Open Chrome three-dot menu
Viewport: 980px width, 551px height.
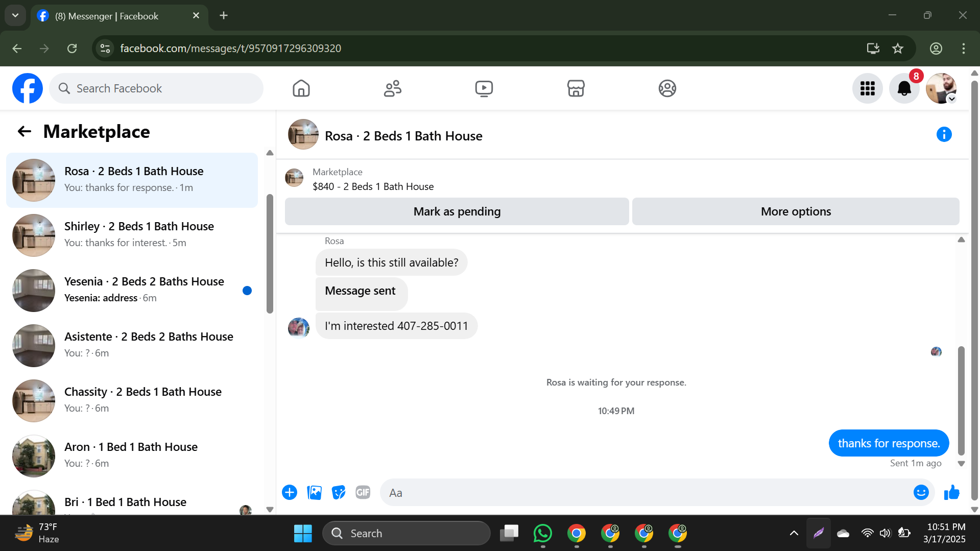point(964,49)
